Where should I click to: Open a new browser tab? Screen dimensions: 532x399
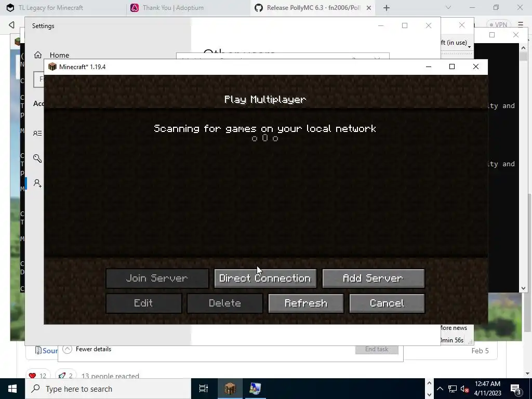[387, 8]
